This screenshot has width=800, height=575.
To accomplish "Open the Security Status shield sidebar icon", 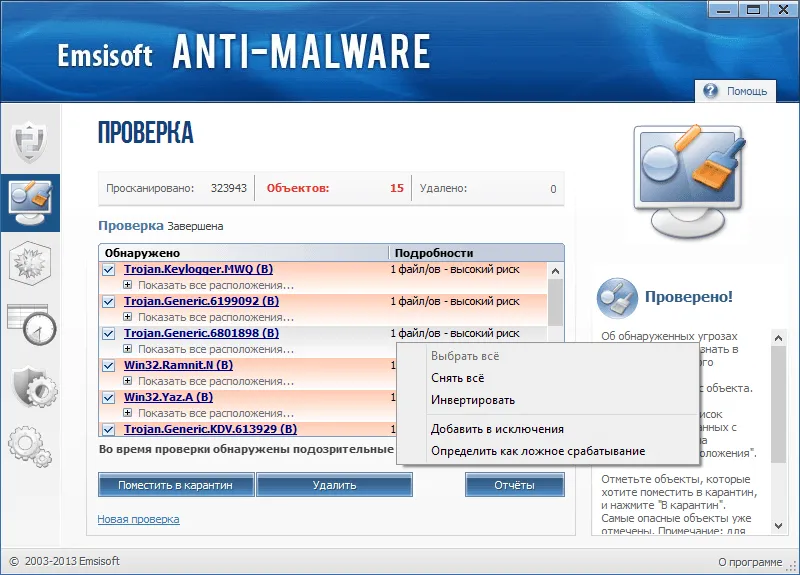I will pyautogui.click(x=30, y=142).
